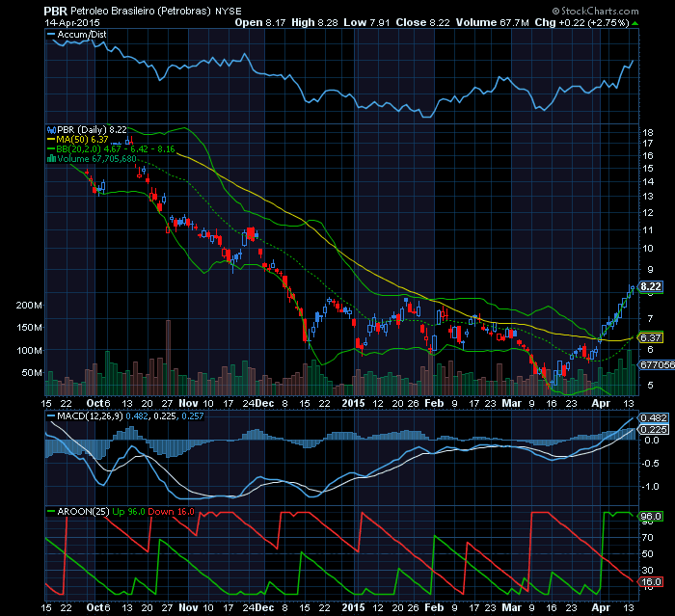675x616 pixels.
Task: Click the Volume 67.7M header value
Action: (493, 22)
